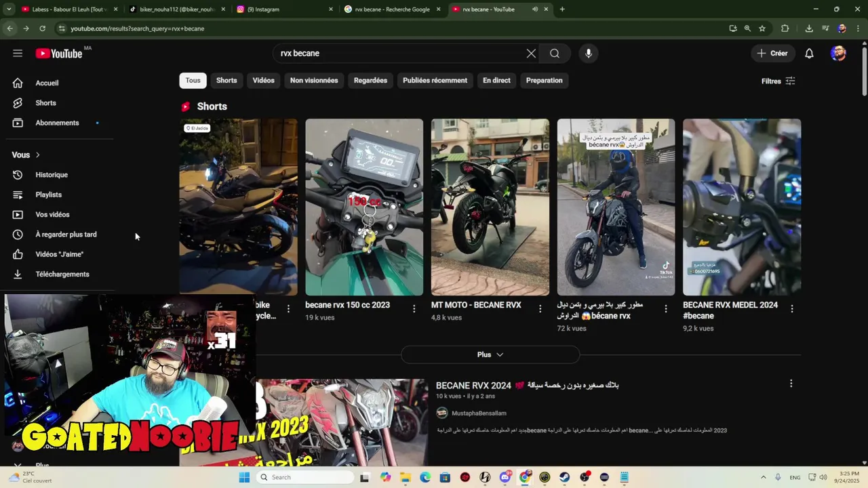Open the YouTube hamburger guide menu
Screen dimensions: 868x488
(18, 54)
